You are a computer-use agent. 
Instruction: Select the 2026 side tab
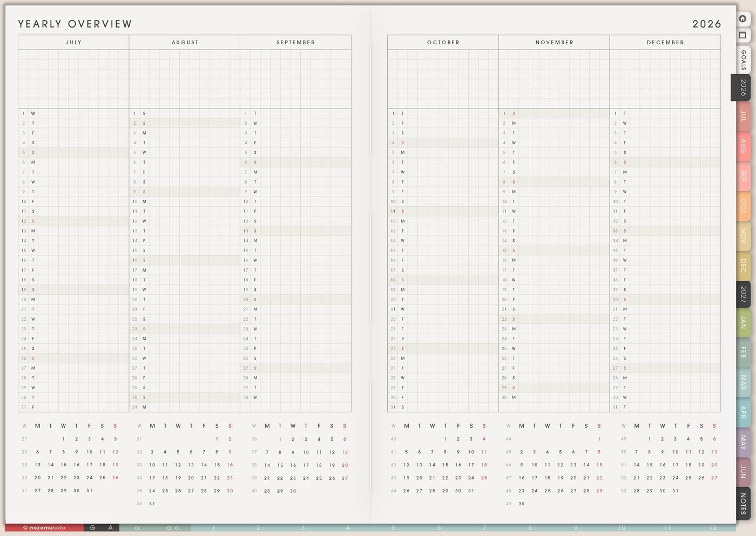pyautogui.click(x=742, y=87)
